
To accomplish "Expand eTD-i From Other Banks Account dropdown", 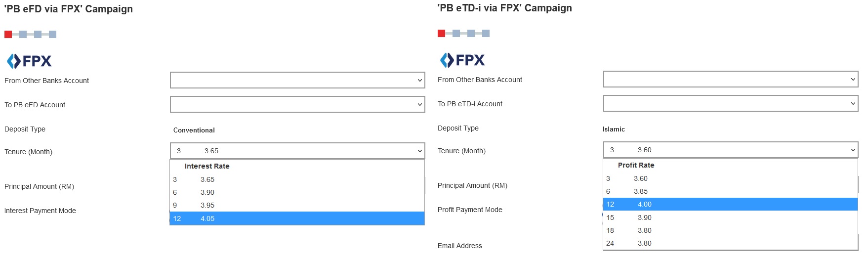I will (731, 79).
